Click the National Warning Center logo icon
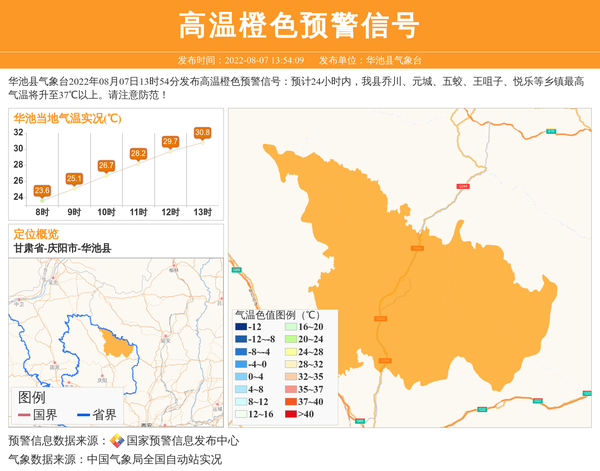600x471 pixels. pyautogui.click(x=117, y=441)
